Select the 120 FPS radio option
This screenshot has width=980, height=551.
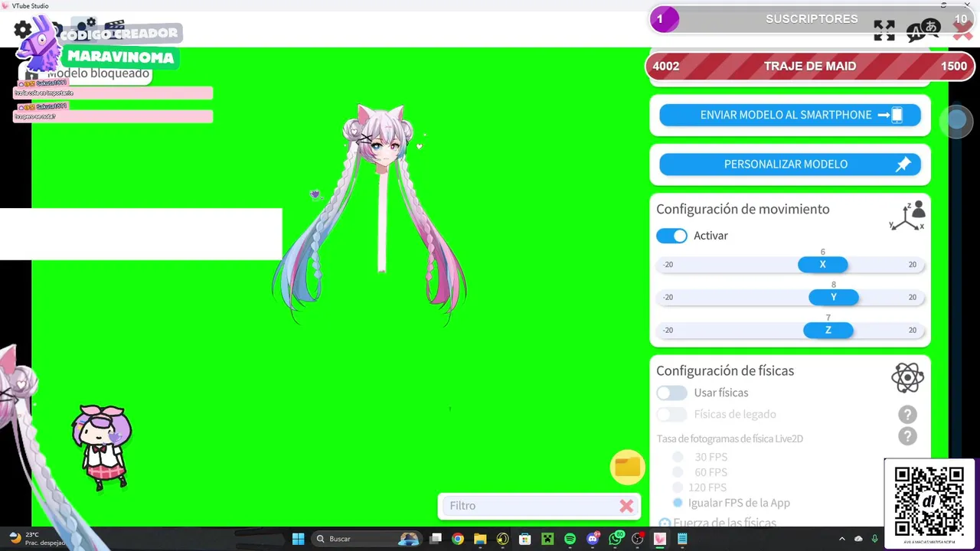678,487
